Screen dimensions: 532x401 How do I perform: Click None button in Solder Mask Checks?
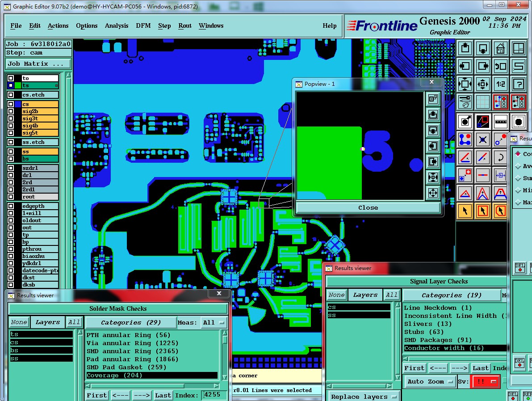pyautogui.click(x=19, y=322)
